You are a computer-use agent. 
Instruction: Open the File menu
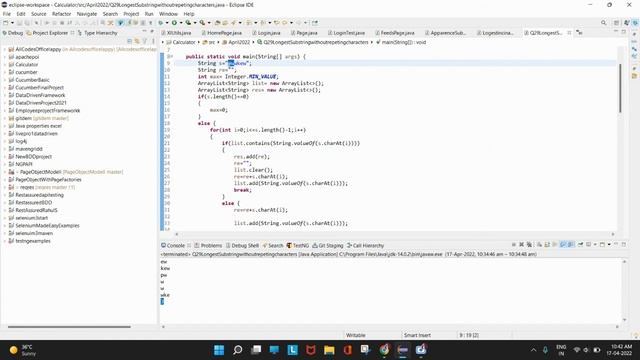click(x=7, y=14)
